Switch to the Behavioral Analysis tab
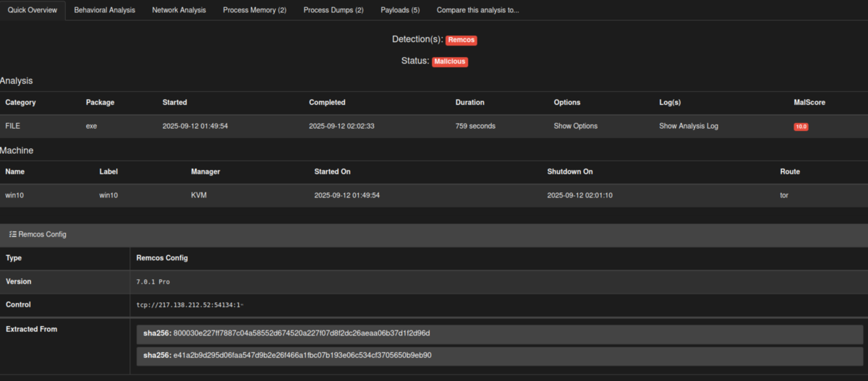The height and width of the screenshot is (381, 868). click(x=104, y=10)
